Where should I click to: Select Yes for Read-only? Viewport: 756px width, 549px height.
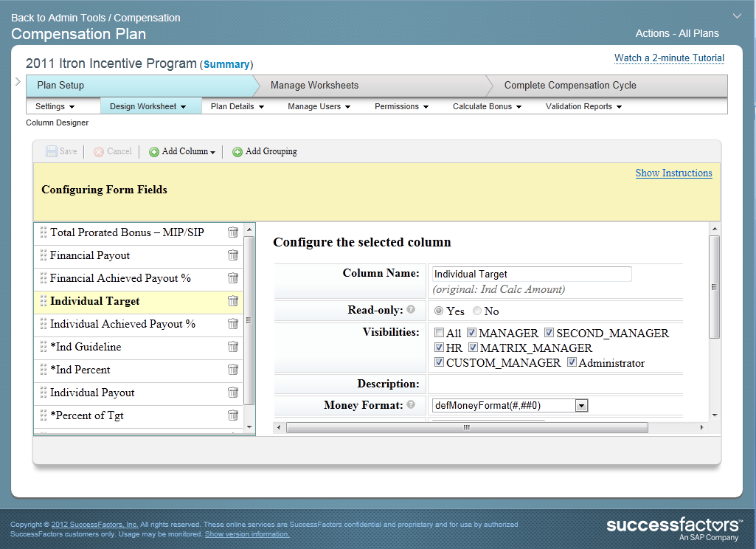coord(439,311)
